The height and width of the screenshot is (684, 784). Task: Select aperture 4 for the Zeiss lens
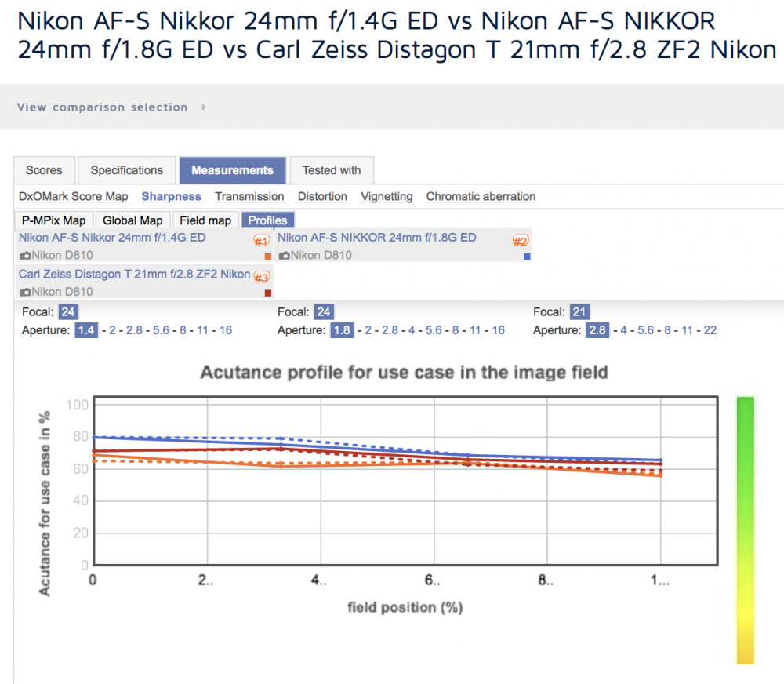point(623,330)
